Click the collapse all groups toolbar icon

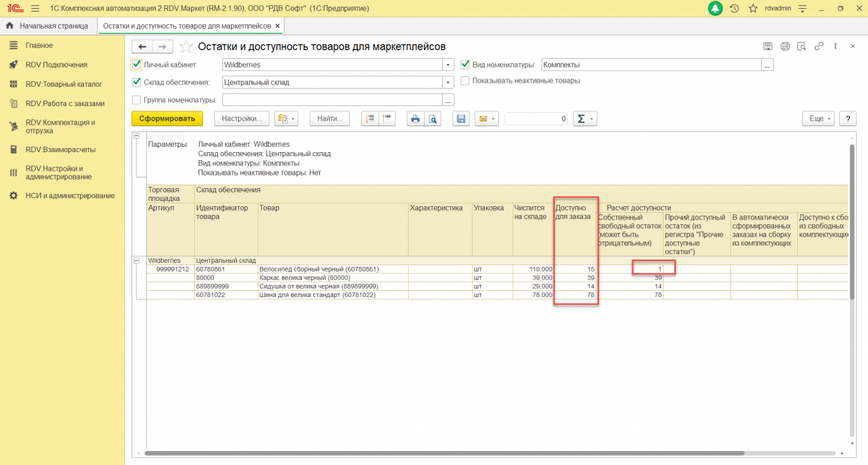387,119
